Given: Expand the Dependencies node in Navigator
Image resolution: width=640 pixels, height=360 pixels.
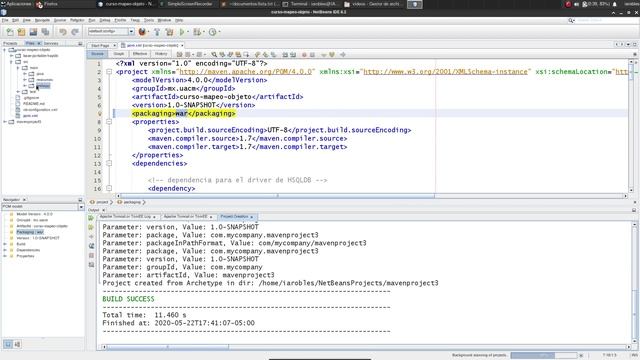Looking at the screenshot, I should tap(4, 250).
